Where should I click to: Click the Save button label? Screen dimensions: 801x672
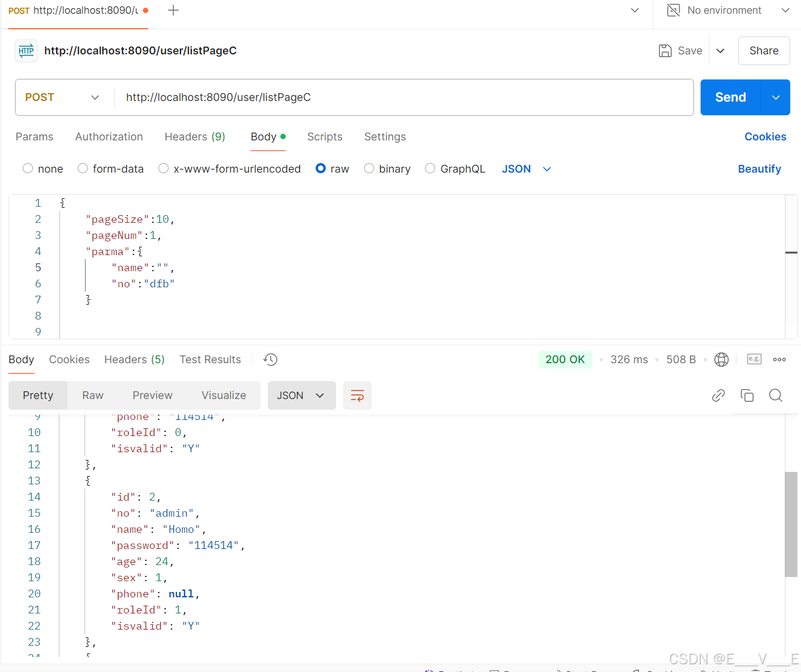tap(690, 51)
